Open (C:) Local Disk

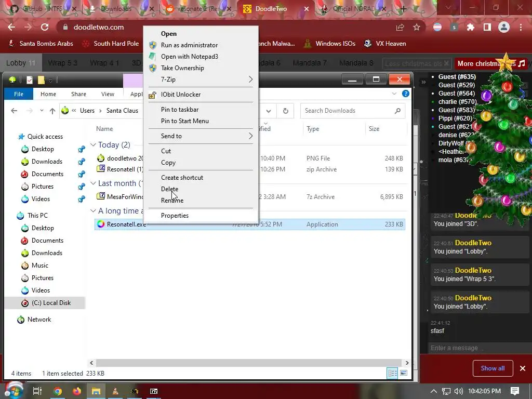click(51, 303)
